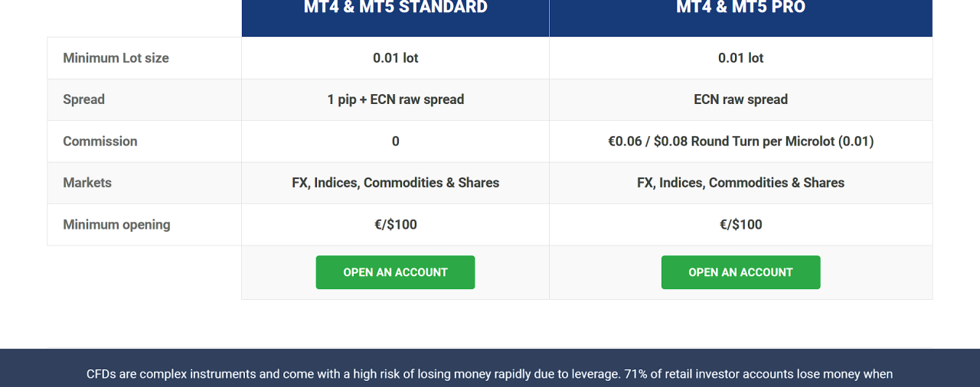The height and width of the screenshot is (387, 980).
Task: Click the Pro 0.01 lot value
Action: tap(740, 58)
